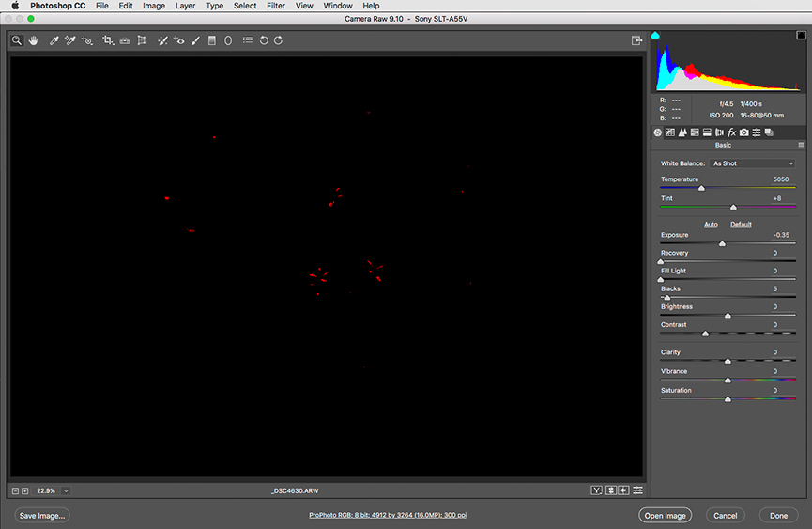Click the Open Image button
812x529 pixels.
coord(665,515)
